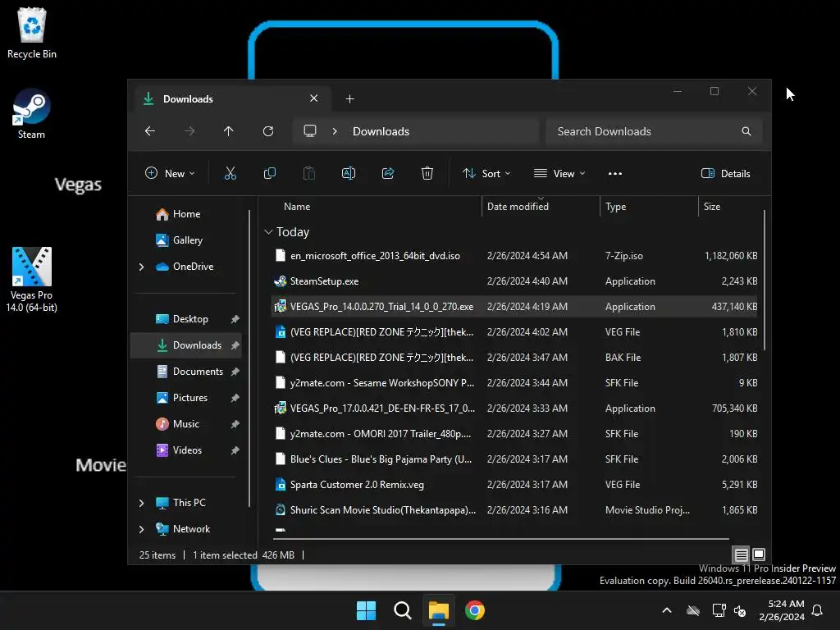Open the New dropdown menu

[170, 174]
